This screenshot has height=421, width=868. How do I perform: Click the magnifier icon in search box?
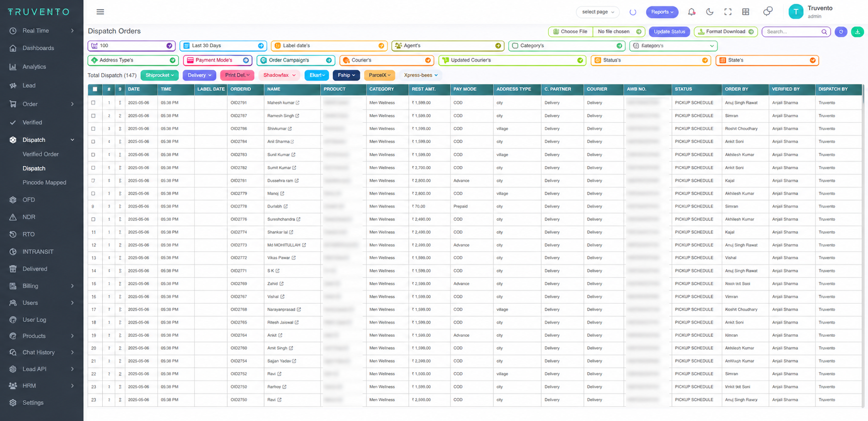click(x=824, y=32)
